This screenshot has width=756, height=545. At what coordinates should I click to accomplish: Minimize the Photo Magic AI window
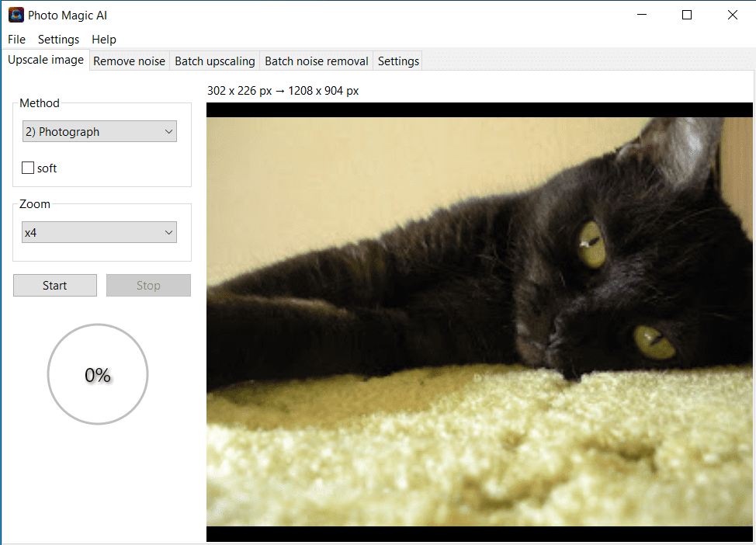642,15
